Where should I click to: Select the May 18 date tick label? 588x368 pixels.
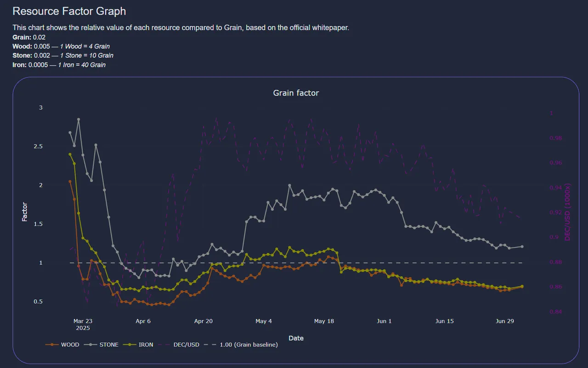(324, 321)
